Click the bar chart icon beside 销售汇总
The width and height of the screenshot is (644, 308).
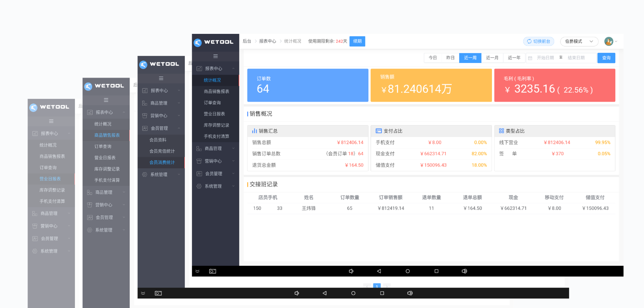pos(254,131)
